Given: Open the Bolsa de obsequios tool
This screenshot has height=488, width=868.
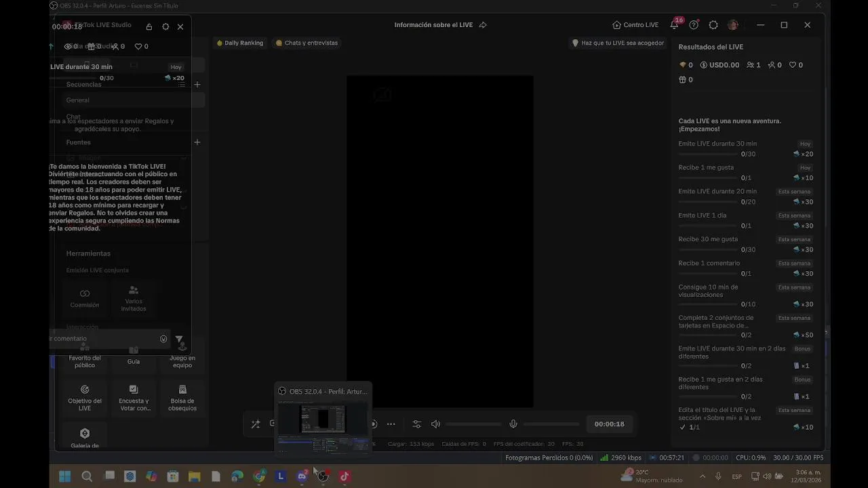Looking at the screenshot, I should pos(182,397).
